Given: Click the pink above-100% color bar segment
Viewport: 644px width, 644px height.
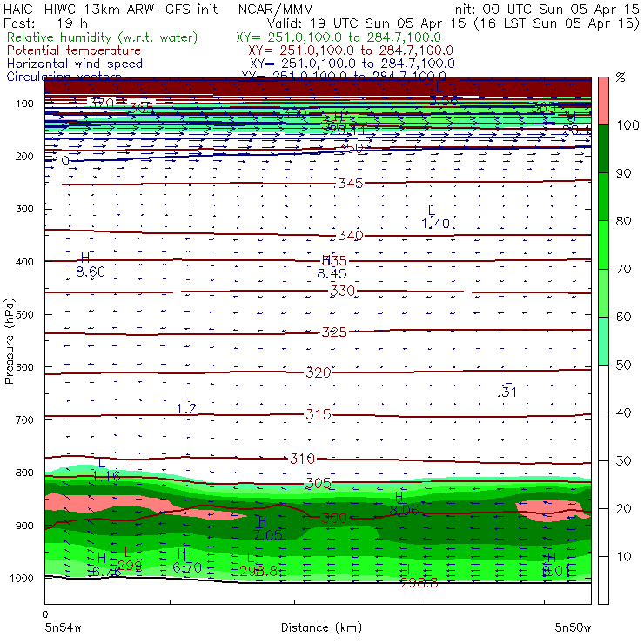Looking at the screenshot, I should tap(603, 101).
